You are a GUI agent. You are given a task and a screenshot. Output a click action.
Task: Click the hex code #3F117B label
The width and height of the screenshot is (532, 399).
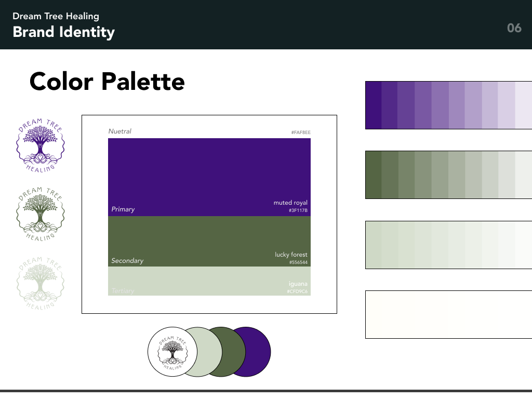point(299,211)
